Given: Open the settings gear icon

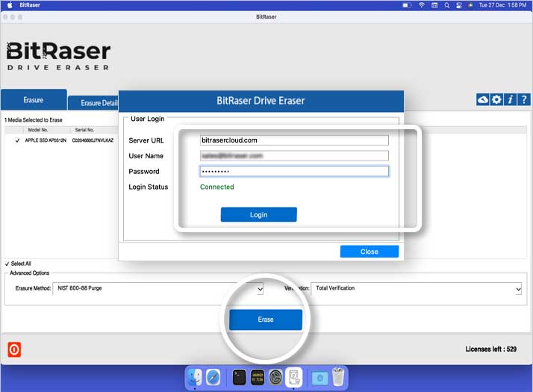Looking at the screenshot, I should tap(496, 99).
